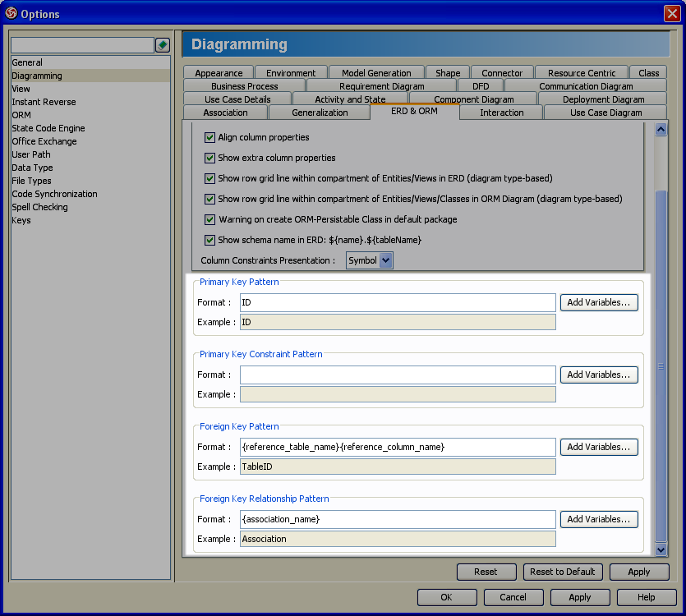Open the Instant Reverse settings page
686x616 pixels.
(43, 102)
